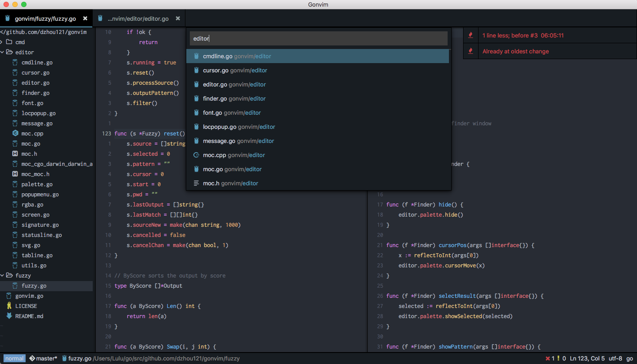Click Go icon in the editor.go tab
The image size is (637, 364).
coord(100,19)
